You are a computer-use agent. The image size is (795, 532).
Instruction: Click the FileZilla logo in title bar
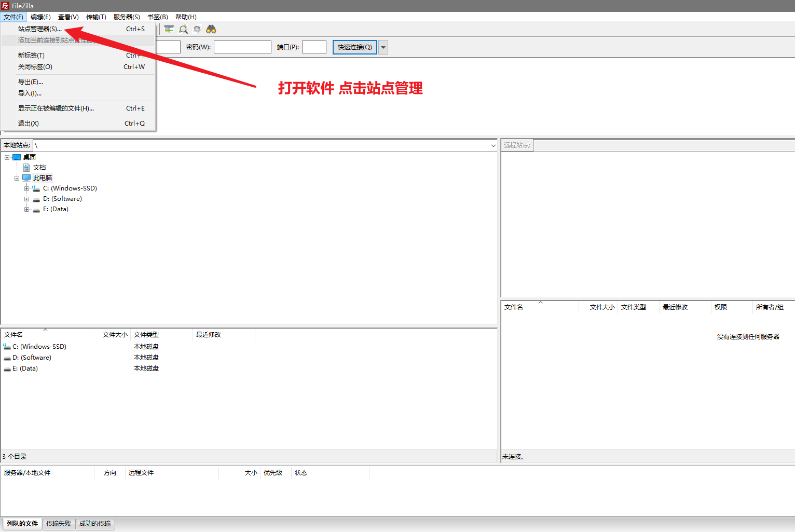(x=5, y=6)
